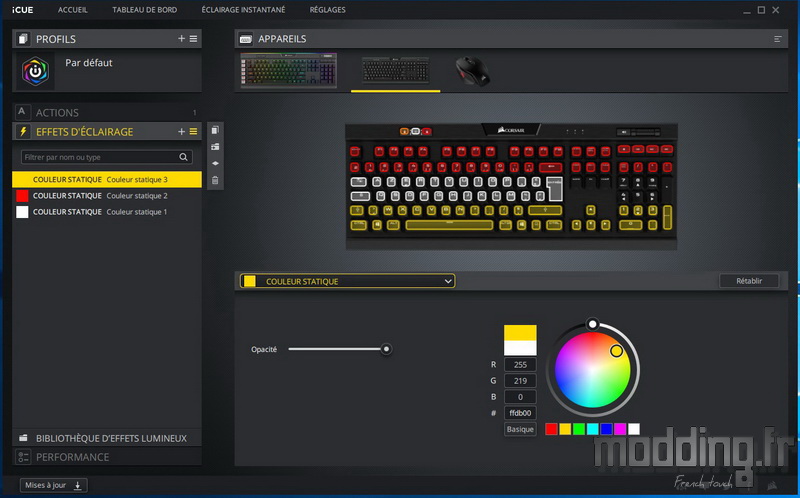The image size is (800, 498).
Task: Click the G value field showing 219
Action: (x=520, y=381)
